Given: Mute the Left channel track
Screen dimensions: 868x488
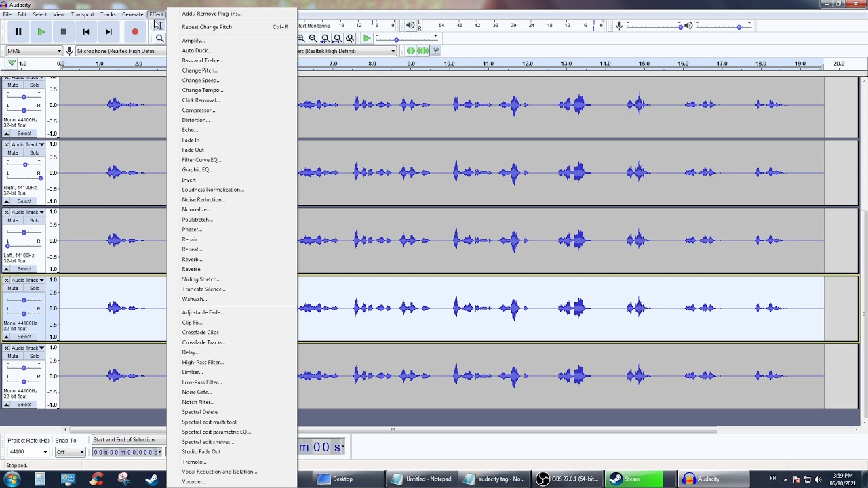Looking at the screenshot, I should point(13,221).
